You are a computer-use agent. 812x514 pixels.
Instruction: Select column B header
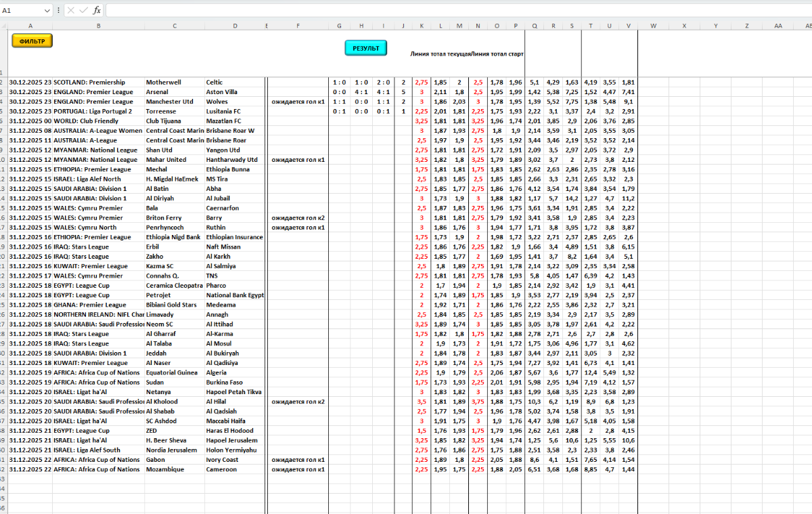click(99, 26)
